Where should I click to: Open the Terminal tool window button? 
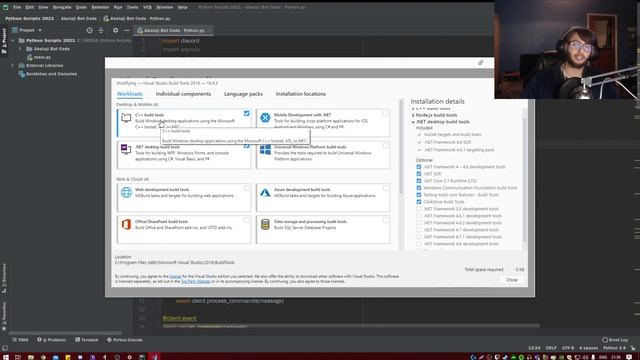(87, 340)
